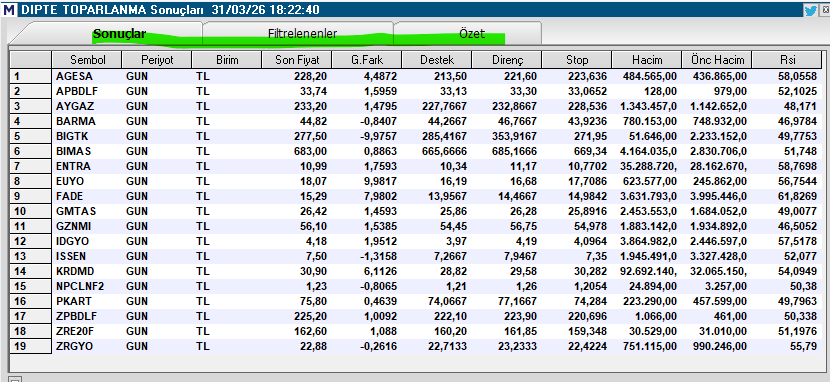Click the Önc Hacim column header
The image size is (830, 382).
(716, 60)
